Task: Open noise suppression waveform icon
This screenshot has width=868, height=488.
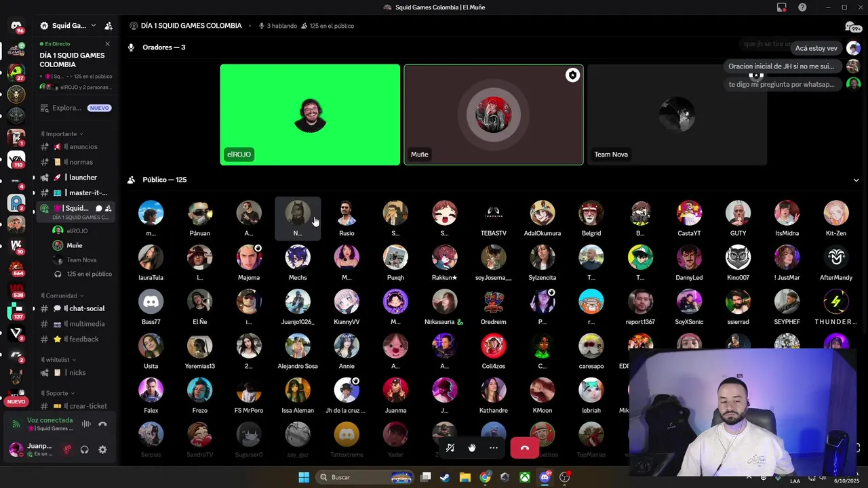Action: coord(86,424)
